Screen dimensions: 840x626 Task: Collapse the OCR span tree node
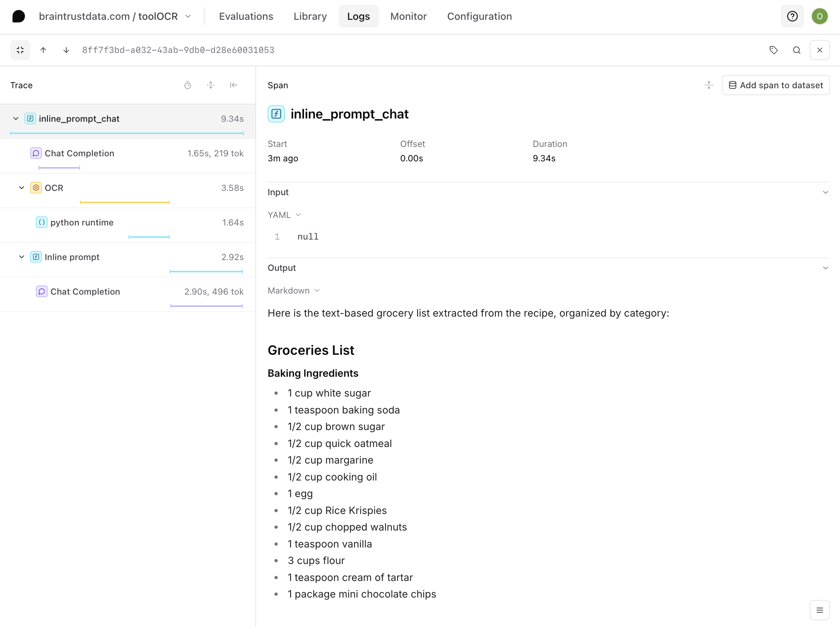point(22,188)
